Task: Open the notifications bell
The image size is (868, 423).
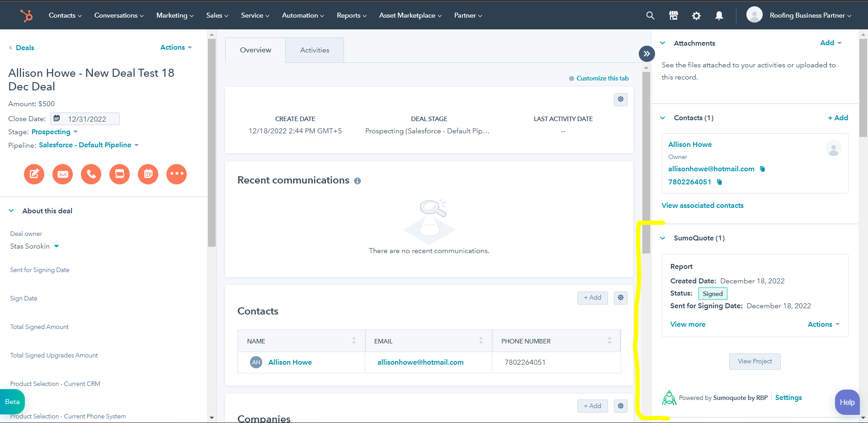Action: pos(719,15)
